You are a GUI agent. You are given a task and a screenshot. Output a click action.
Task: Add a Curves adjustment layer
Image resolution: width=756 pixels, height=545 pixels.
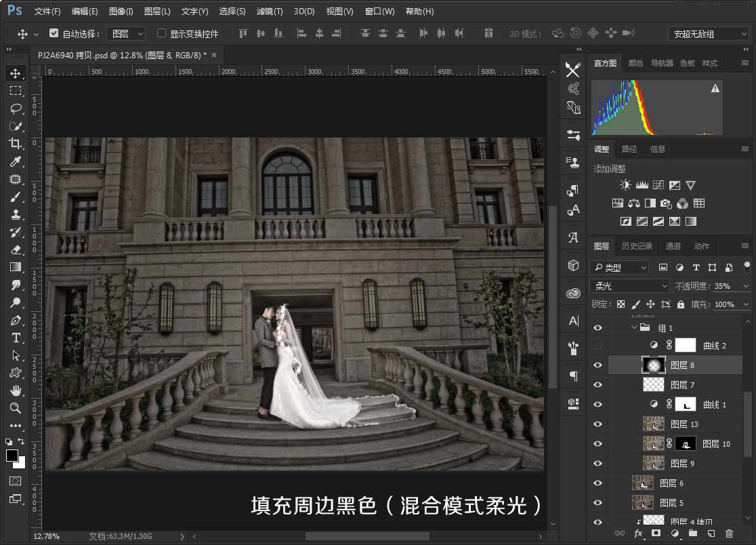(658, 184)
